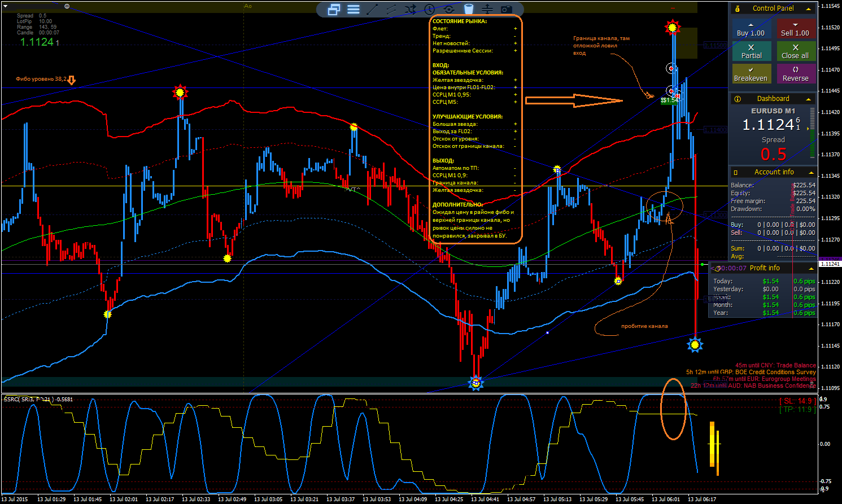Click the Buy 1.00 button
The image size is (842, 504).
[x=751, y=29]
